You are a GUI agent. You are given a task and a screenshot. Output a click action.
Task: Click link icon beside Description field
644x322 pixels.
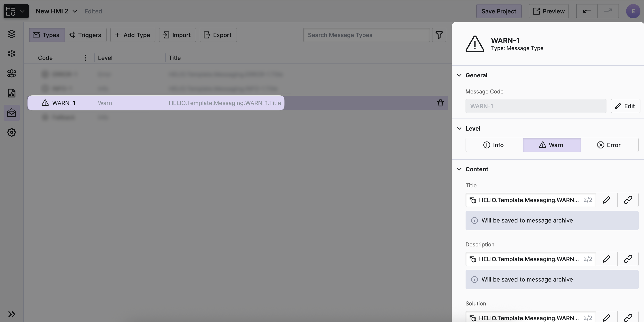point(628,259)
